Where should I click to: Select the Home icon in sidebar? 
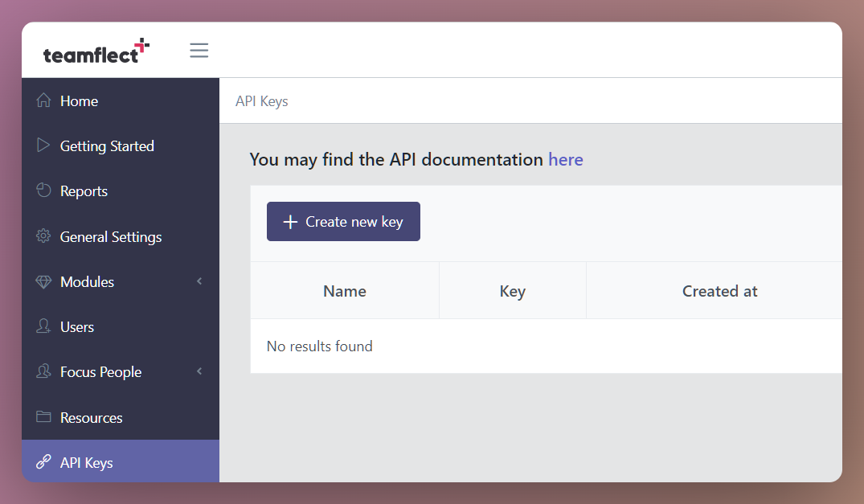coord(45,100)
